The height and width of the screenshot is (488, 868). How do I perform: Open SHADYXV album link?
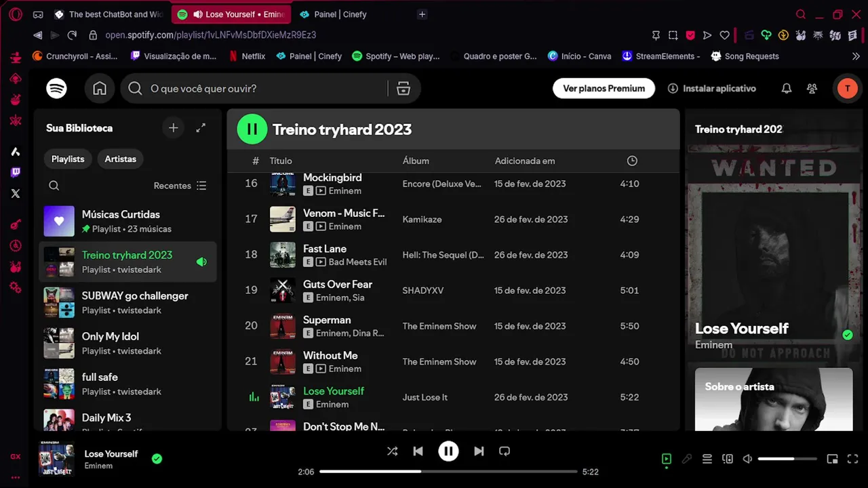tap(423, 290)
